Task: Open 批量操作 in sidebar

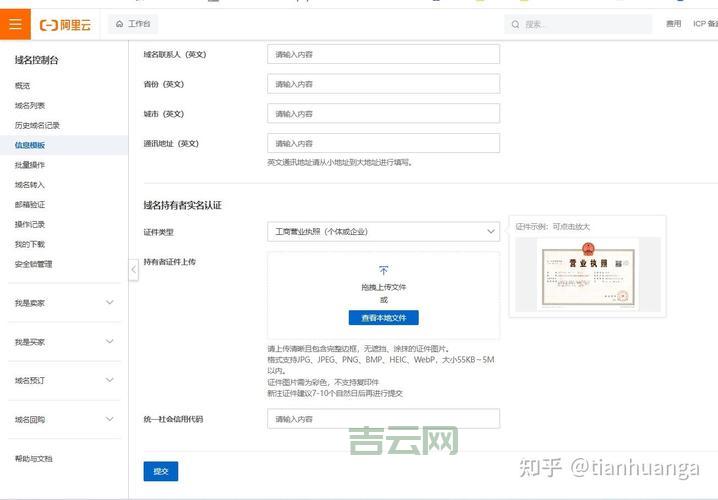Action: coord(30,165)
